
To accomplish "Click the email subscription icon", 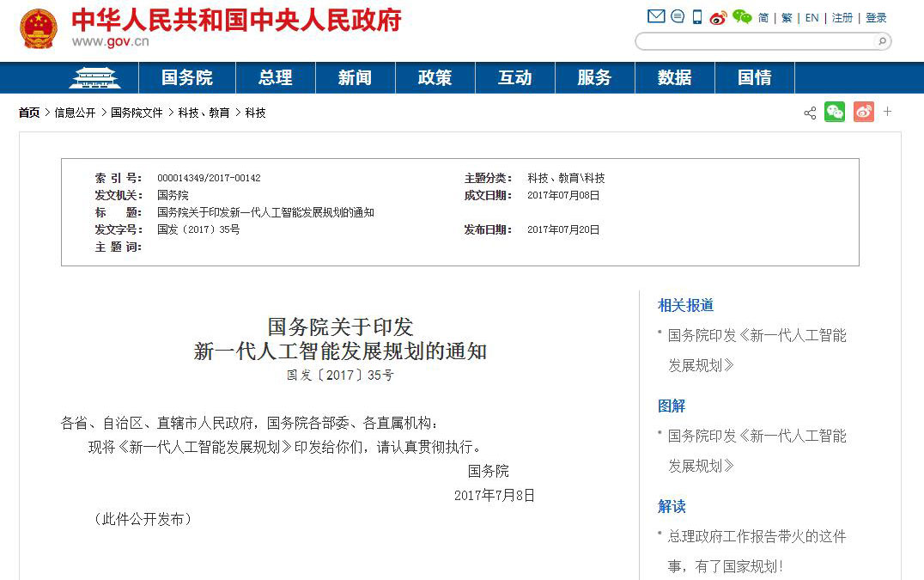I will point(657,15).
